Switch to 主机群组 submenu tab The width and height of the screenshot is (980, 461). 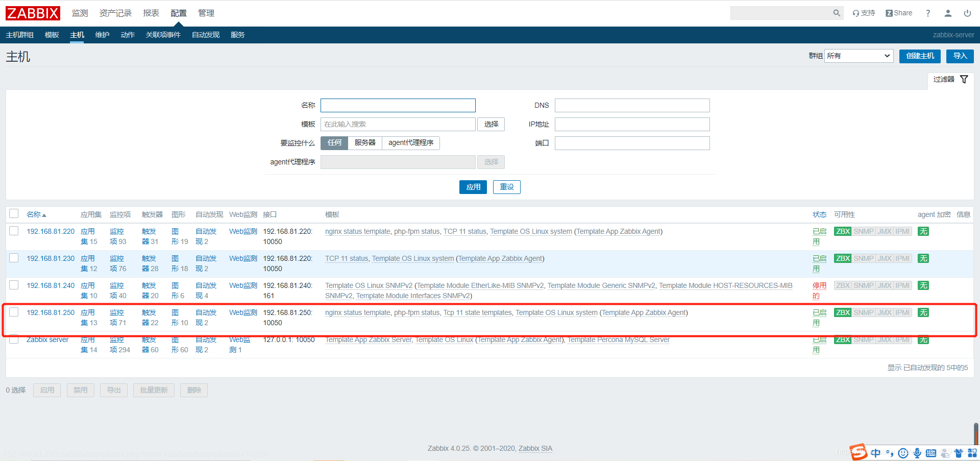(x=20, y=35)
